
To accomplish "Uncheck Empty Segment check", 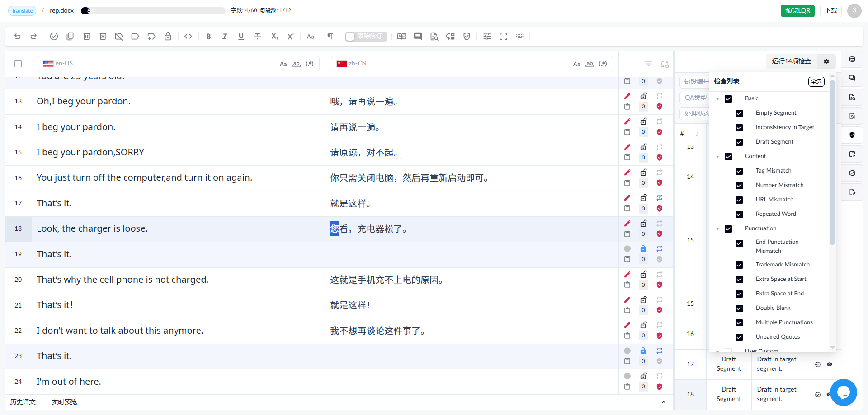I will click(739, 113).
